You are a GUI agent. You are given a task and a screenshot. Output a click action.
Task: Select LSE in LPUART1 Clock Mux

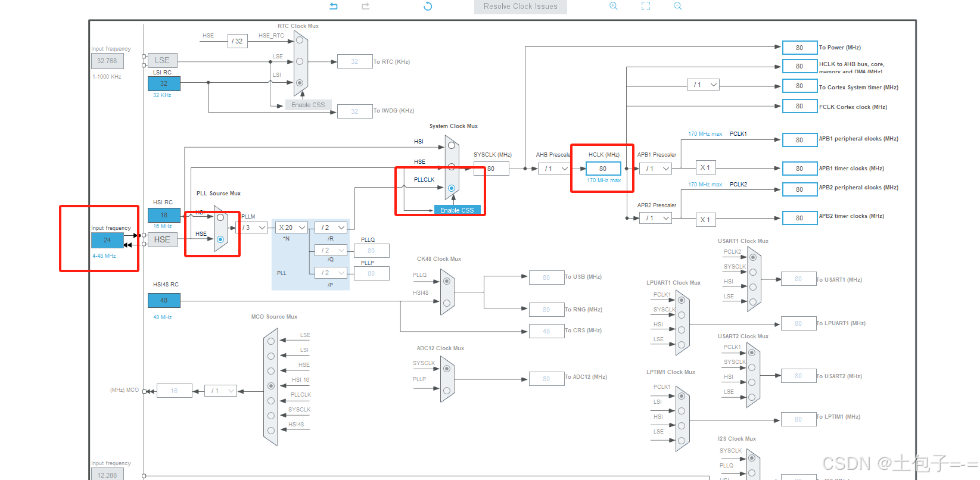point(682,345)
